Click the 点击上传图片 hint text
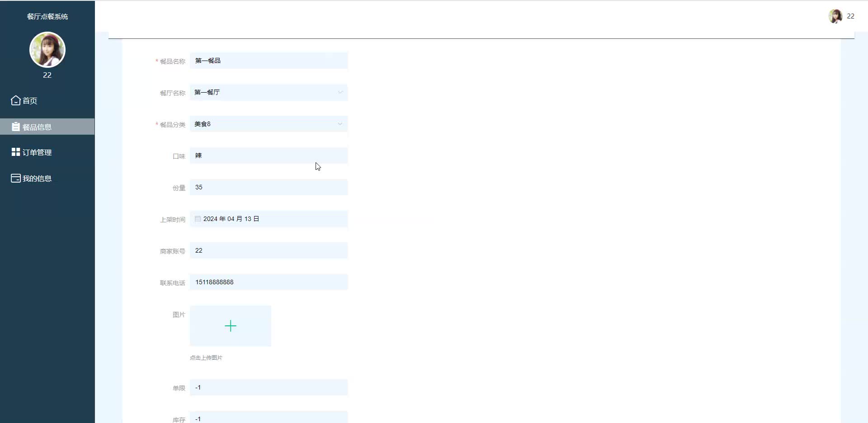868x423 pixels. pos(206,357)
